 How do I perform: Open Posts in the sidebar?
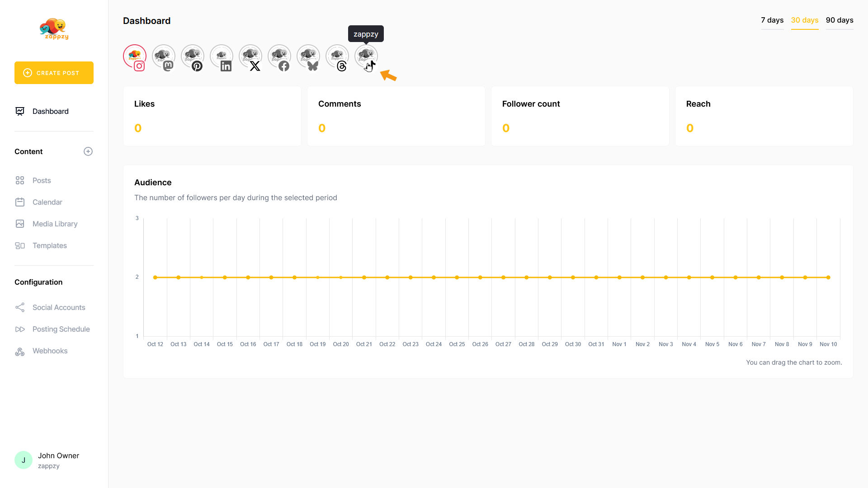point(42,180)
